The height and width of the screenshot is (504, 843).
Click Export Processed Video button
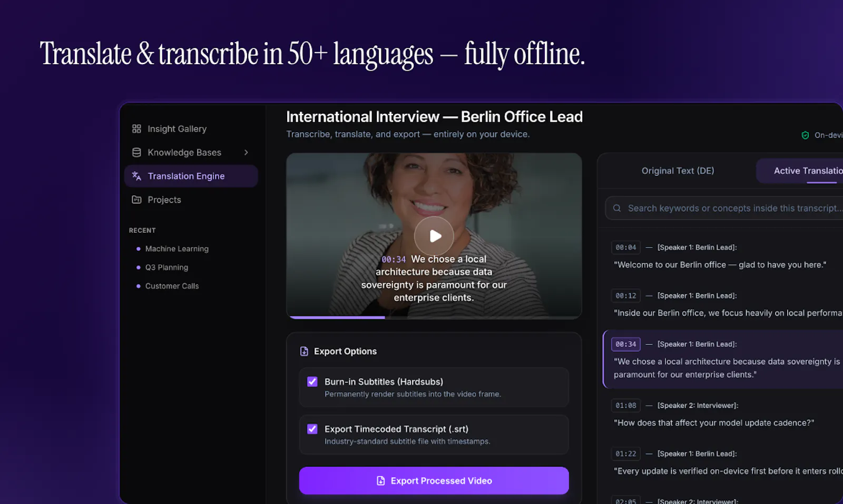(x=434, y=480)
